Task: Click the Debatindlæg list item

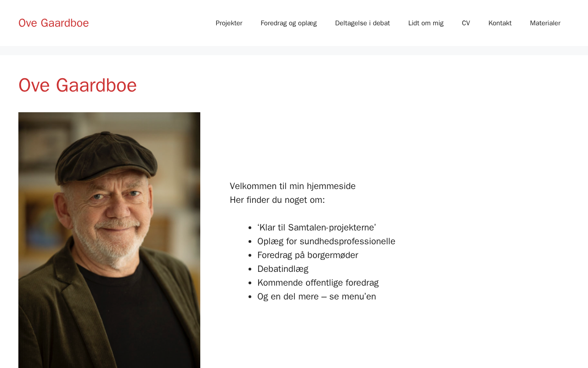Action: click(283, 269)
